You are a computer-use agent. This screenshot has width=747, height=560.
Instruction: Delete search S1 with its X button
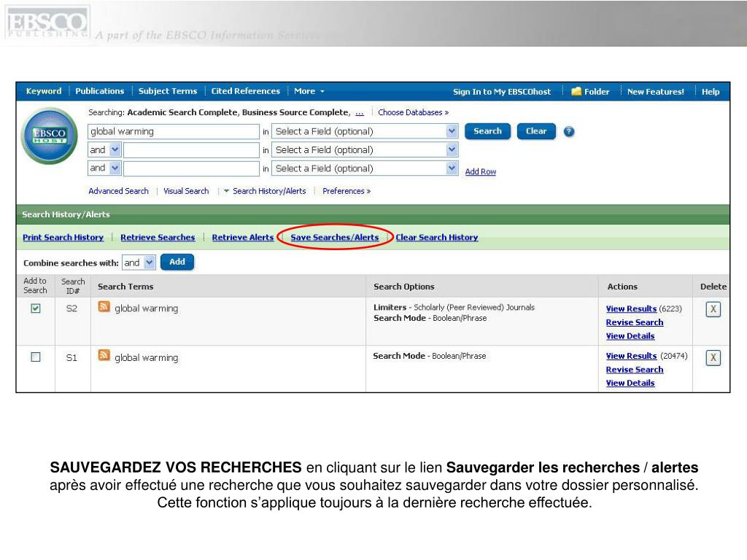click(713, 357)
